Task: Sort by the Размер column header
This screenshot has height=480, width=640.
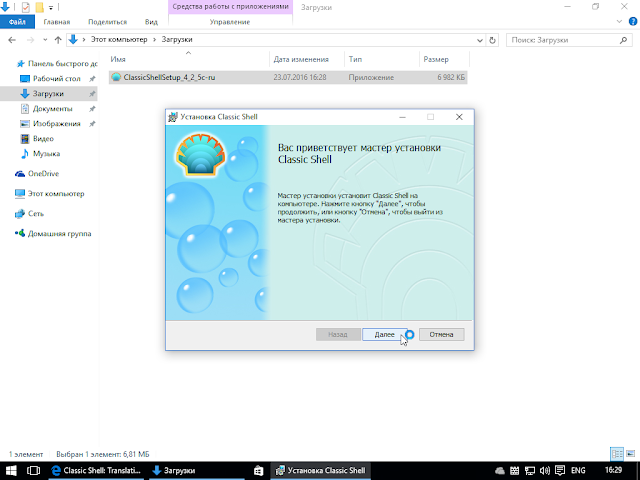Action: tap(444, 59)
